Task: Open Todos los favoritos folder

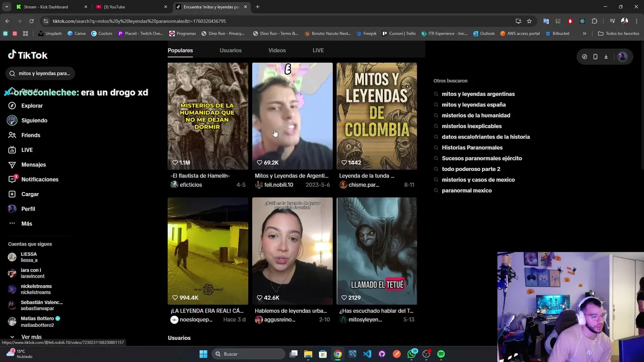Action: pos(618,34)
